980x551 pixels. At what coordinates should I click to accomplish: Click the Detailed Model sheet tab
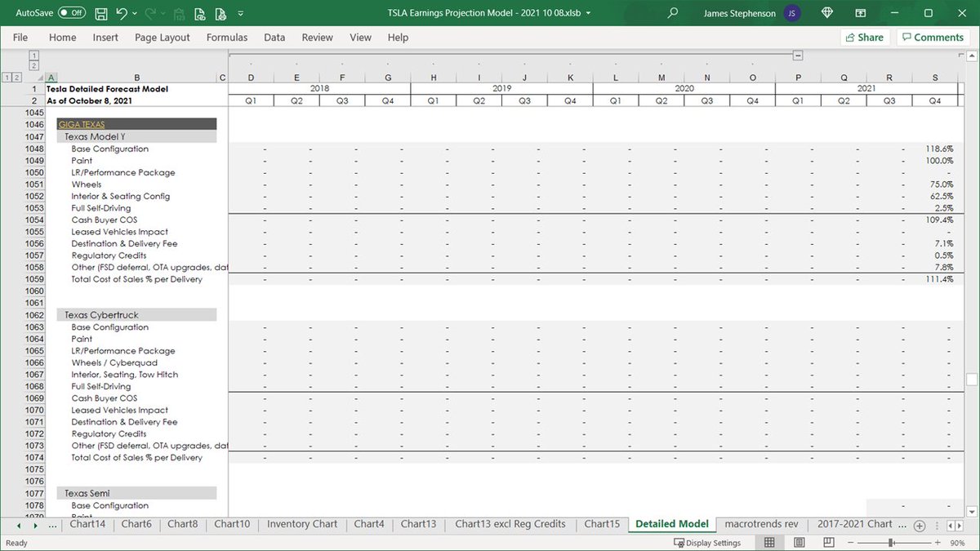672,524
